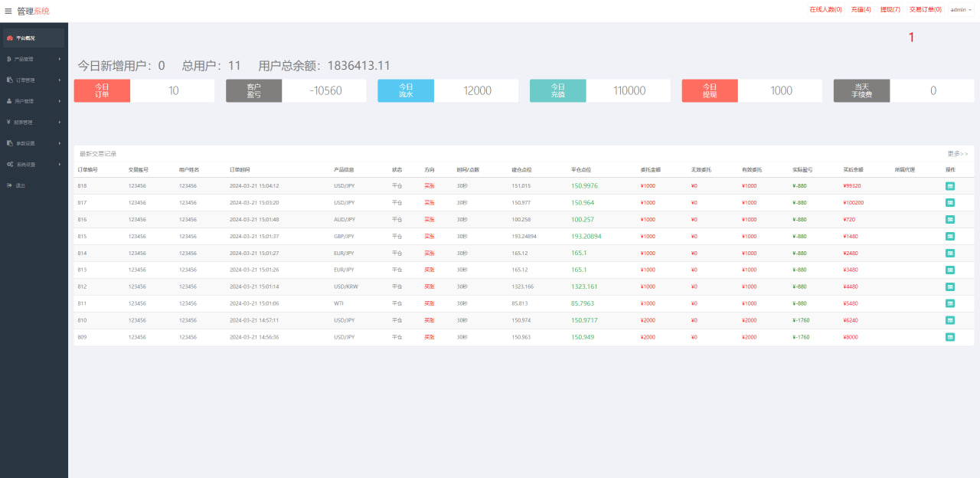This screenshot has width=980, height=478.
Task: Click the 管理系统 title logo
Action: [x=33, y=11]
